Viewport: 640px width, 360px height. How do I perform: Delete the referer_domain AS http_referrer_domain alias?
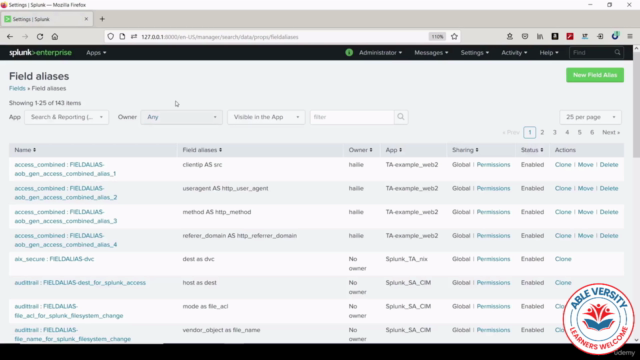609,236
